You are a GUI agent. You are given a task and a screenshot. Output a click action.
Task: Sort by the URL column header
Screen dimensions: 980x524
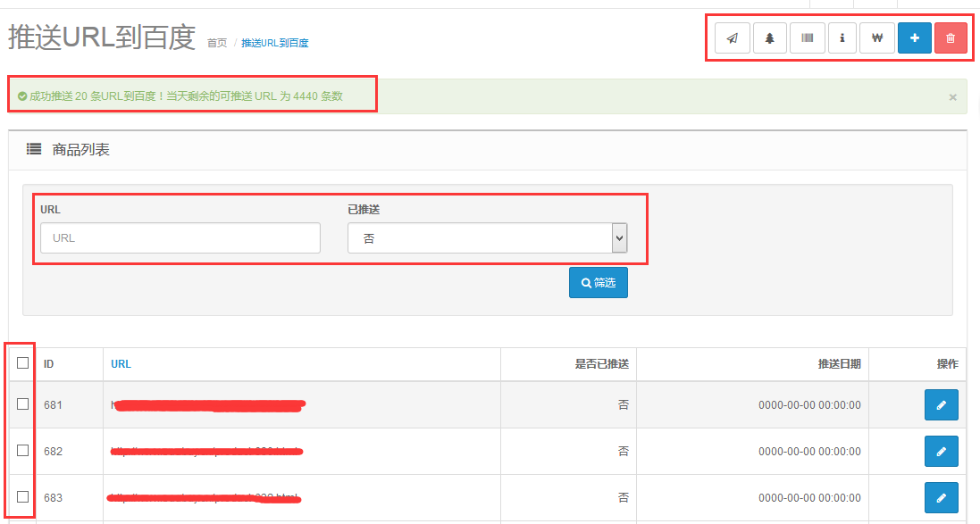(x=121, y=364)
